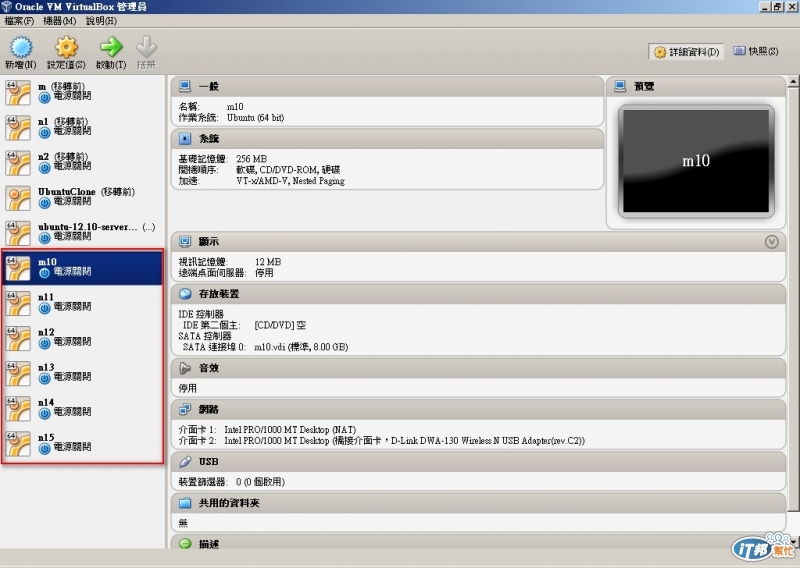Select the UbuntuClone virtual machine
The width and height of the screenshot is (800, 568).
[83, 197]
